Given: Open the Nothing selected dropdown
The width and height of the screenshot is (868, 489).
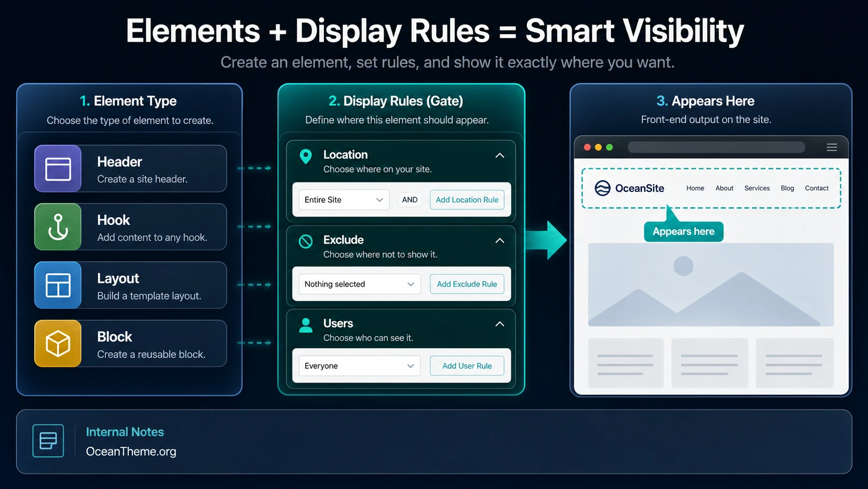Looking at the screenshot, I should coord(359,284).
